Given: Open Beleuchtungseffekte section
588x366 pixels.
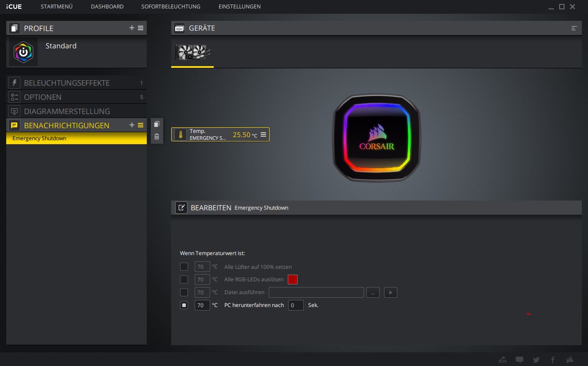Looking at the screenshot, I should [76, 83].
